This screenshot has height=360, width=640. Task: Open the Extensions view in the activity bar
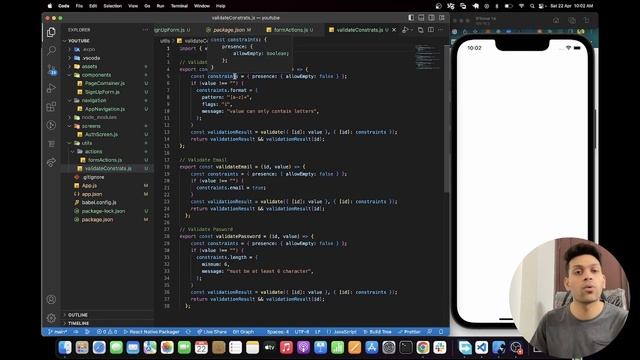pos(51,107)
